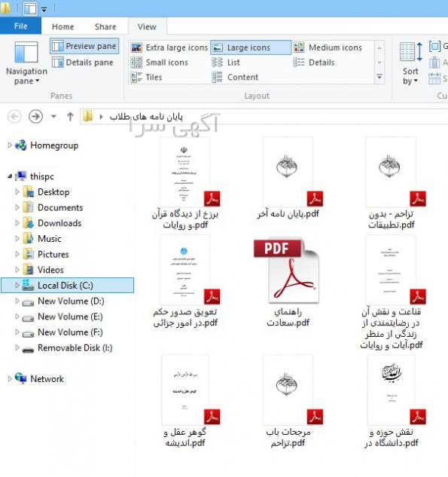The width and height of the screenshot is (448, 477).
Task: Expand Local Disk (C:) node
Action: pos(17,286)
